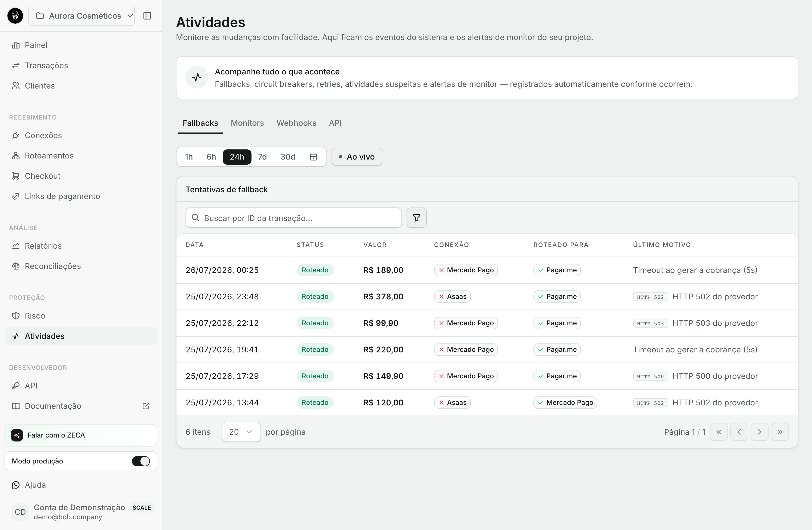Go to last page double-chevron
812x530 pixels.
click(x=780, y=432)
